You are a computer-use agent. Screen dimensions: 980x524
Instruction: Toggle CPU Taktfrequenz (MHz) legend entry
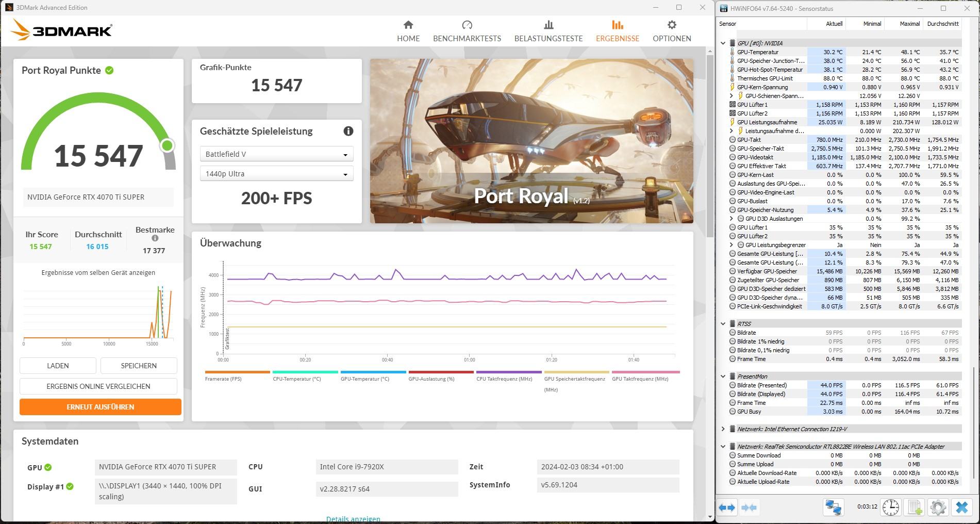coord(509,376)
